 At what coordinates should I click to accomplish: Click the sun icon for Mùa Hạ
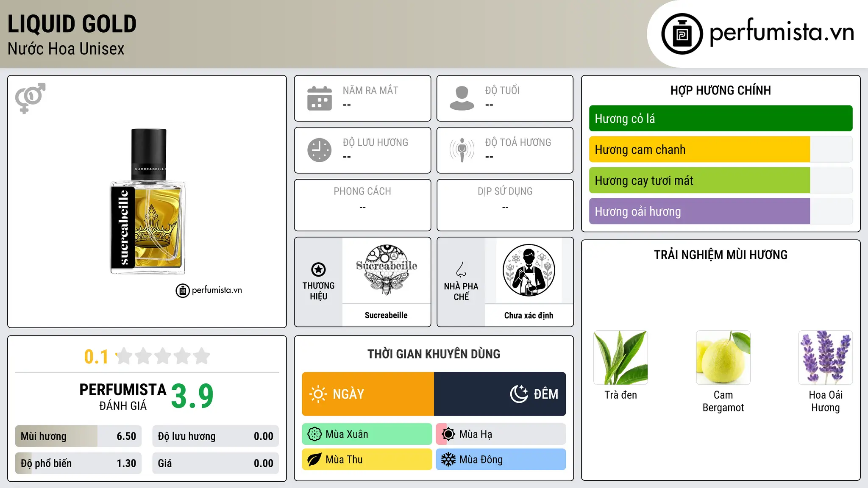pyautogui.click(x=448, y=434)
